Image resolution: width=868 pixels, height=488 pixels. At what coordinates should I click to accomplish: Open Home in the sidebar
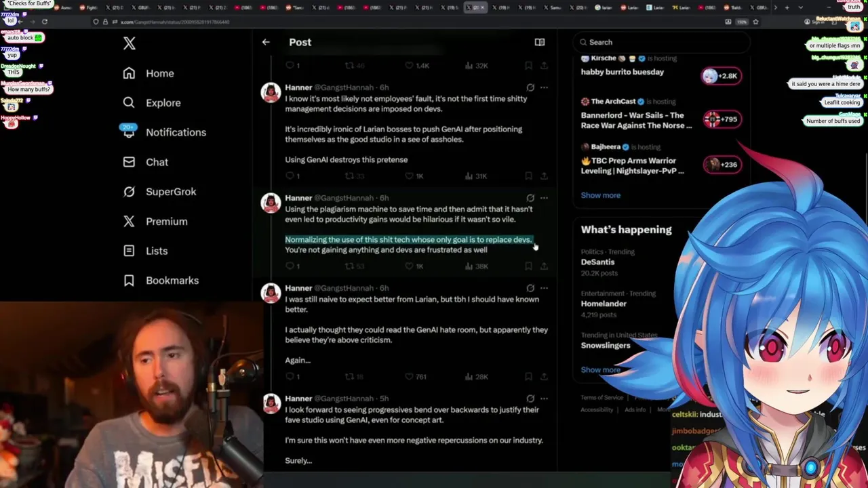149,73
